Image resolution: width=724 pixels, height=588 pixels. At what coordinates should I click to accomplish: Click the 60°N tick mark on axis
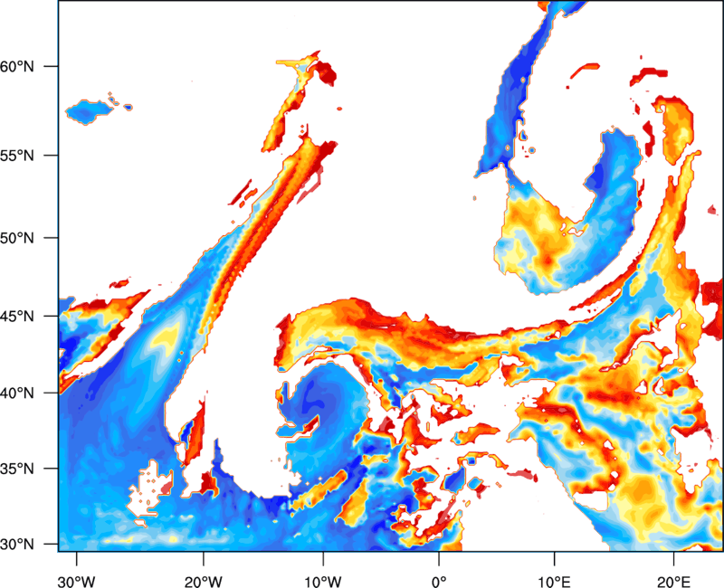tap(51, 66)
